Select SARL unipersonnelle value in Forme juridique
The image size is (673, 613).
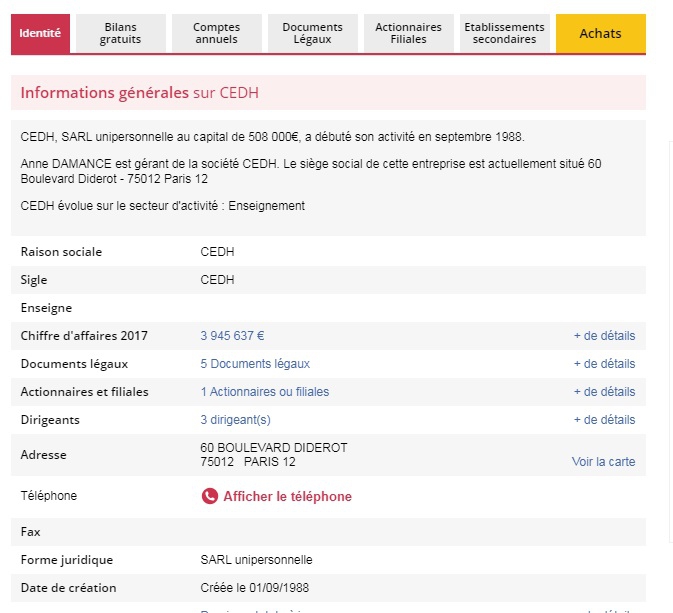point(257,560)
